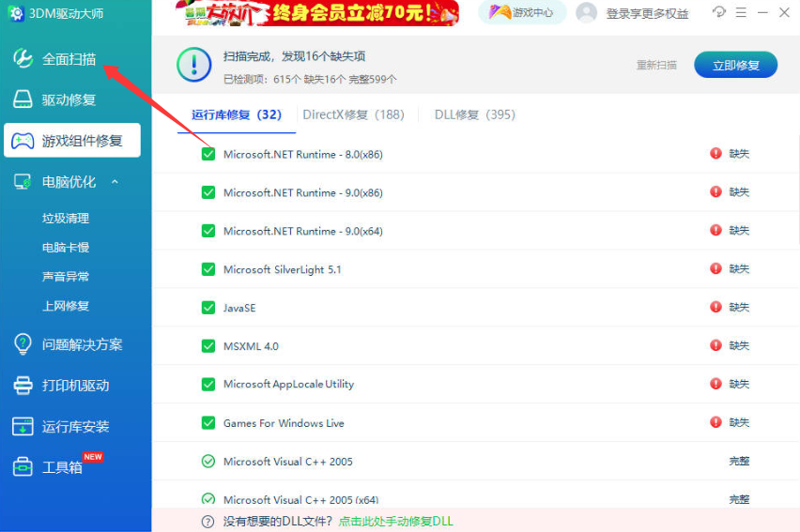
Task: Toggle the JavaSE checkbox
Action: (208, 308)
